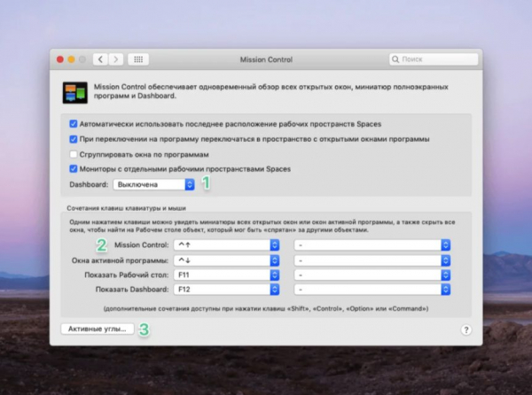The height and width of the screenshot is (395, 532).
Task: Go forward with the right chevron button
Action: 115,59
